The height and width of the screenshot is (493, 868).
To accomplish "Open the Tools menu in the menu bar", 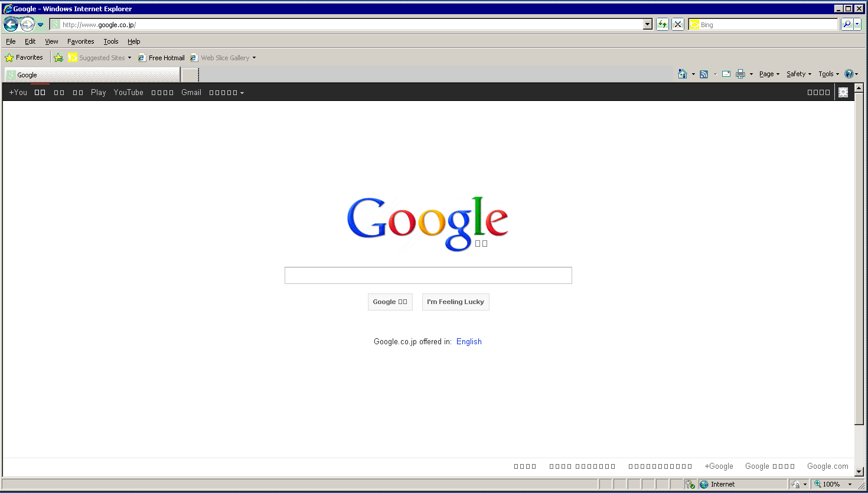I will pyautogui.click(x=110, y=41).
